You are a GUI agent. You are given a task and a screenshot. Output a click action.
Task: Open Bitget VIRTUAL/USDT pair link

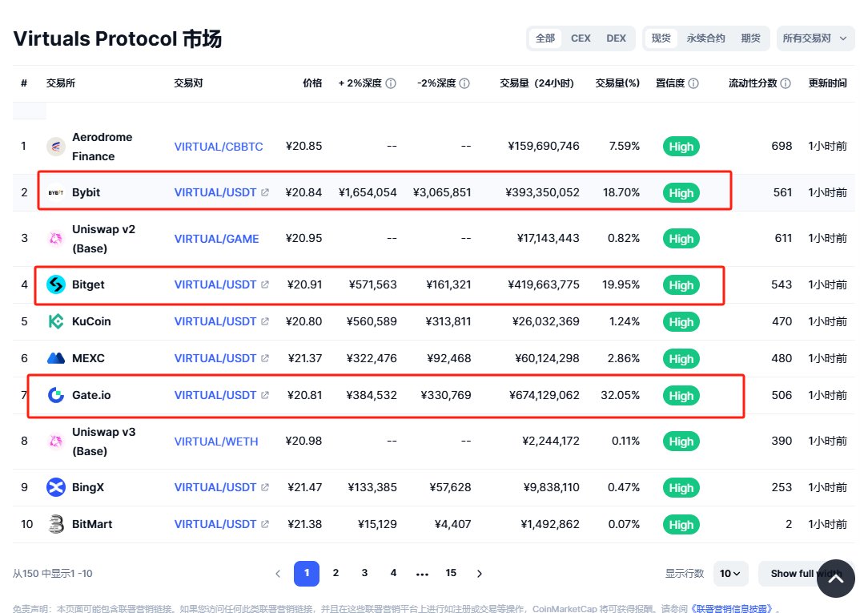[x=215, y=284]
